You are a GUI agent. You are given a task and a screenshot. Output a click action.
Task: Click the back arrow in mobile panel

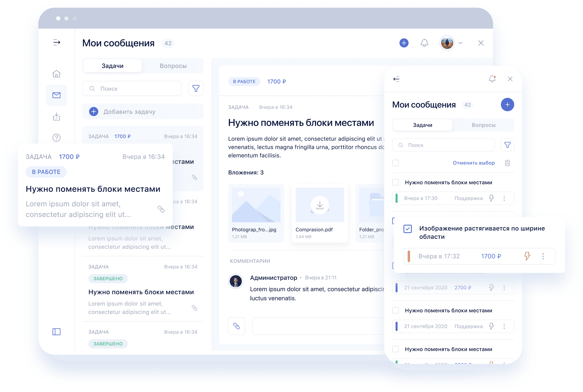(396, 79)
